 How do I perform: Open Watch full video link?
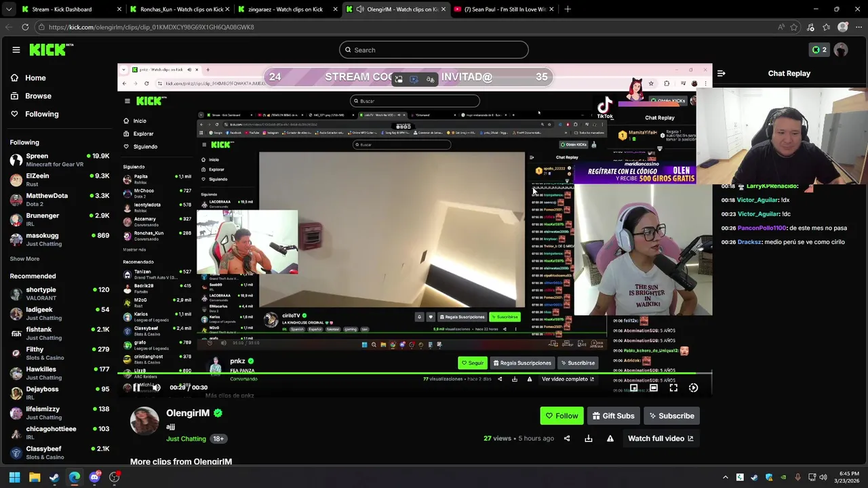click(x=660, y=439)
